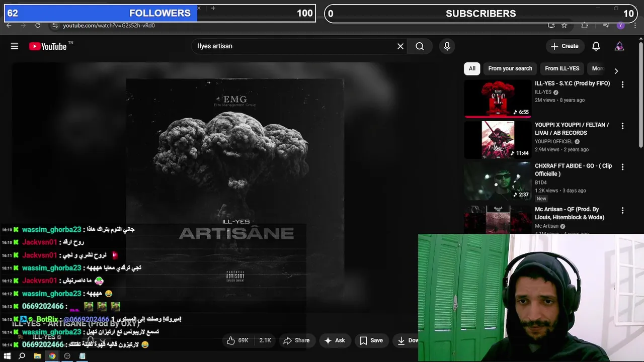Open Windows taskbar search

pos(22,356)
